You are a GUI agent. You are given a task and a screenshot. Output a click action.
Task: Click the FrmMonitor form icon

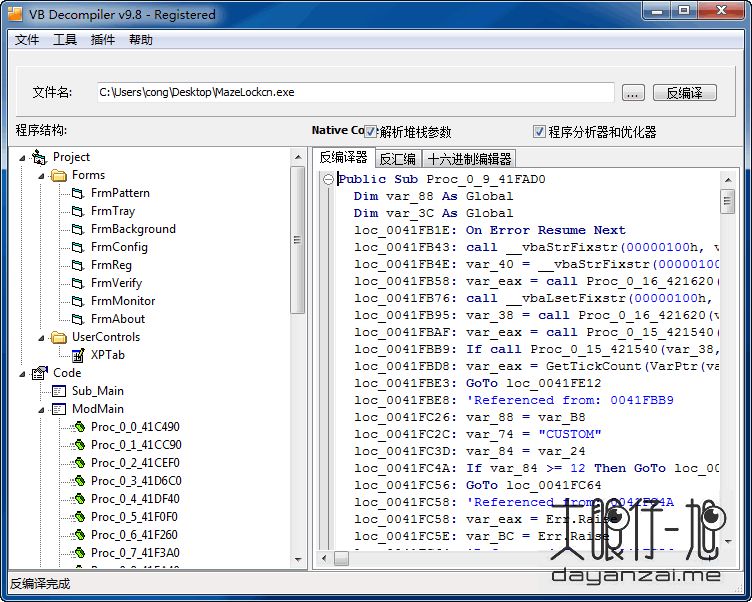click(x=78, y=301)
